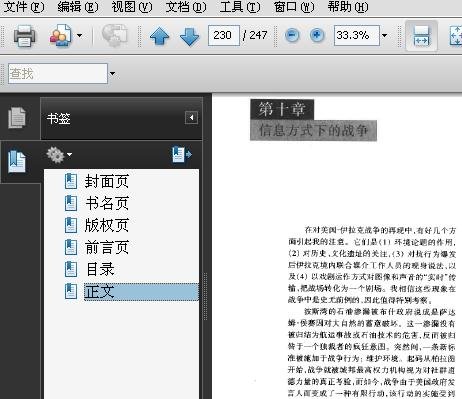Open the 帮助(H) menu
Viewport: 462px width, 399px height.
(x=348, y=7)
